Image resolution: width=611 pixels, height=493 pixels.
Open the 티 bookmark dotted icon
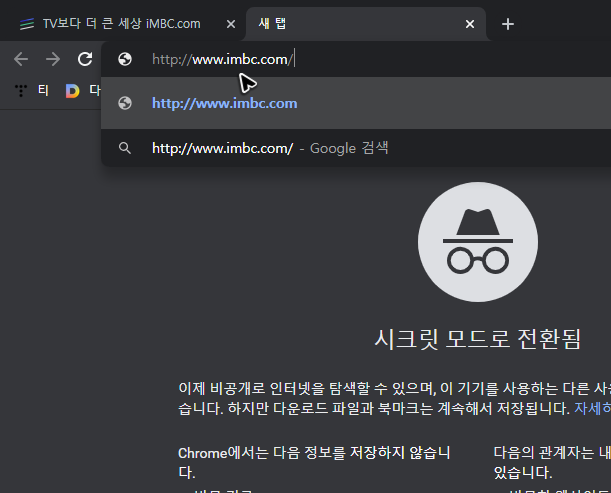coord(21,90)
